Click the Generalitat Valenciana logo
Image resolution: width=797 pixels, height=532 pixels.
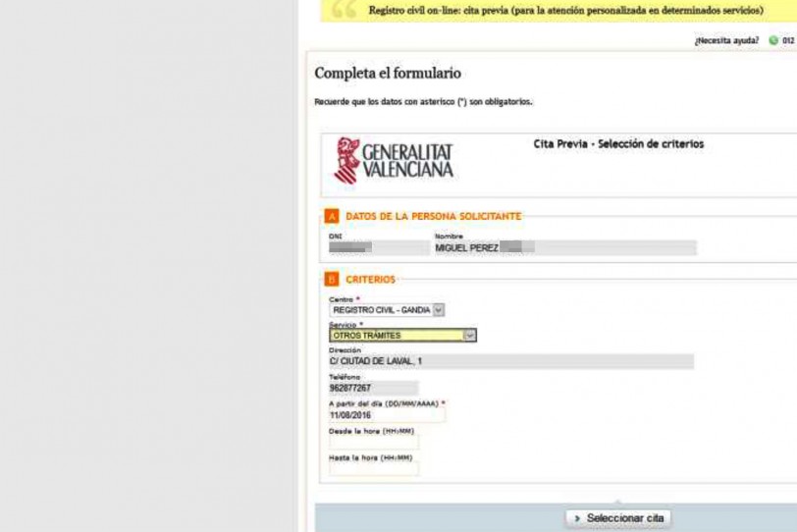click(393, 161)
